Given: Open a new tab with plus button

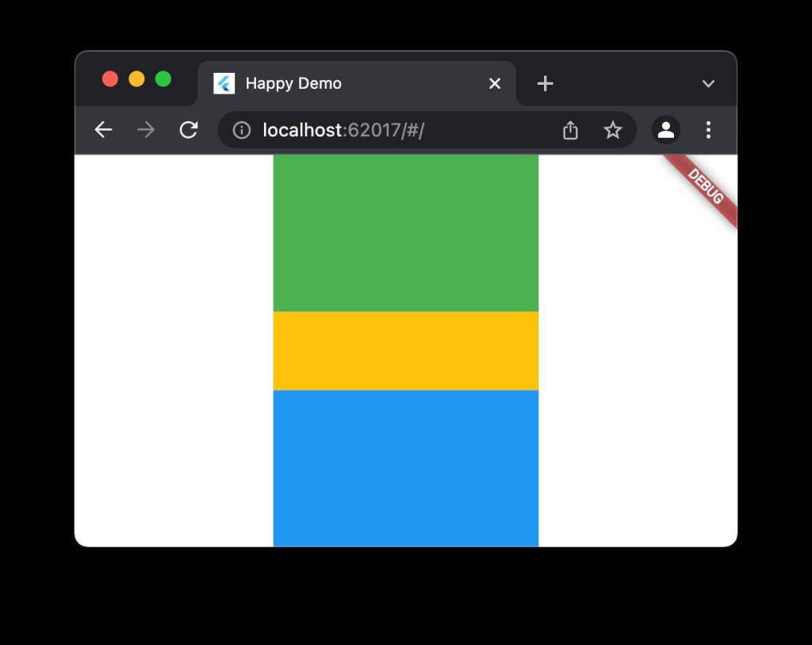Looking at the screenshot, I should 545,83.
